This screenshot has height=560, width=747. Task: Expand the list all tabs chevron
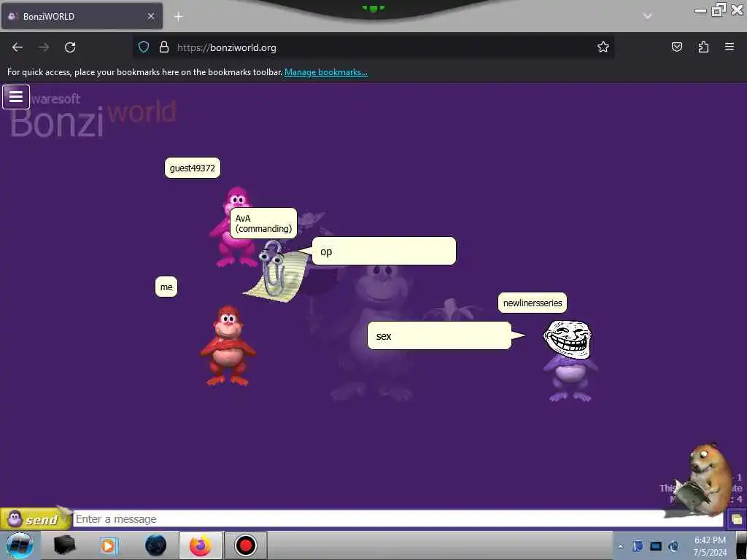pos(648,16)
